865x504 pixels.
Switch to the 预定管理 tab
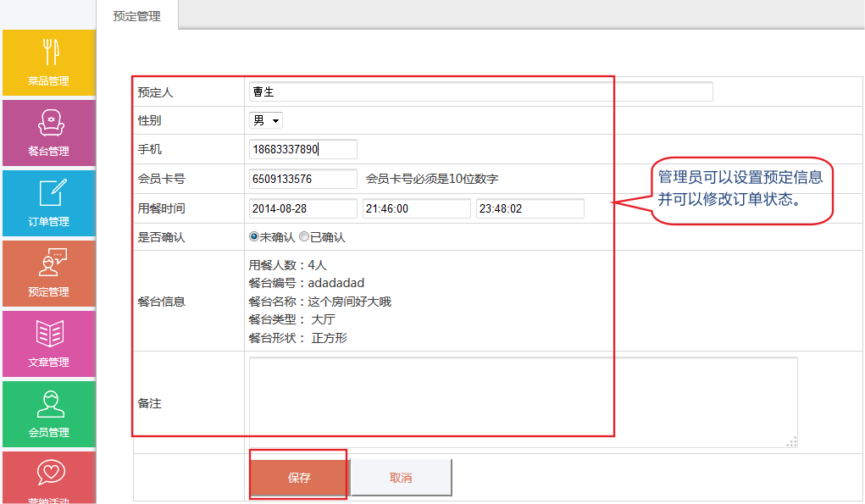(136, 15)
